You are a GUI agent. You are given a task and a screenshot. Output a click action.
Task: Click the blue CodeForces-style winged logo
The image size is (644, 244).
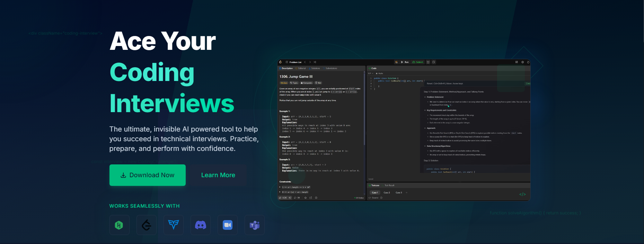tap(173, 225)
